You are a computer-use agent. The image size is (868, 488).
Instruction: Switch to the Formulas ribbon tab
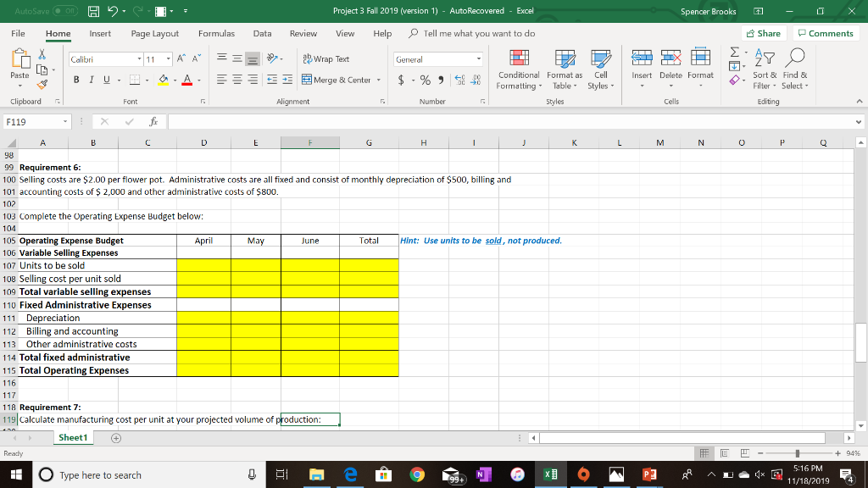(216, 34)
